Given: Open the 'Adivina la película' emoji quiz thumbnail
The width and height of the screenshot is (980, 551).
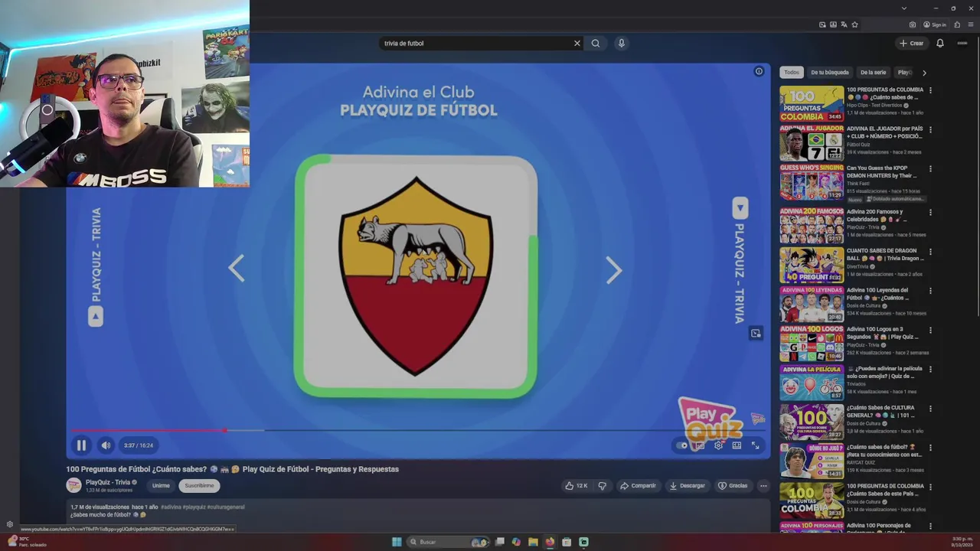Looking at the screenshot, I should coord(812,382).
